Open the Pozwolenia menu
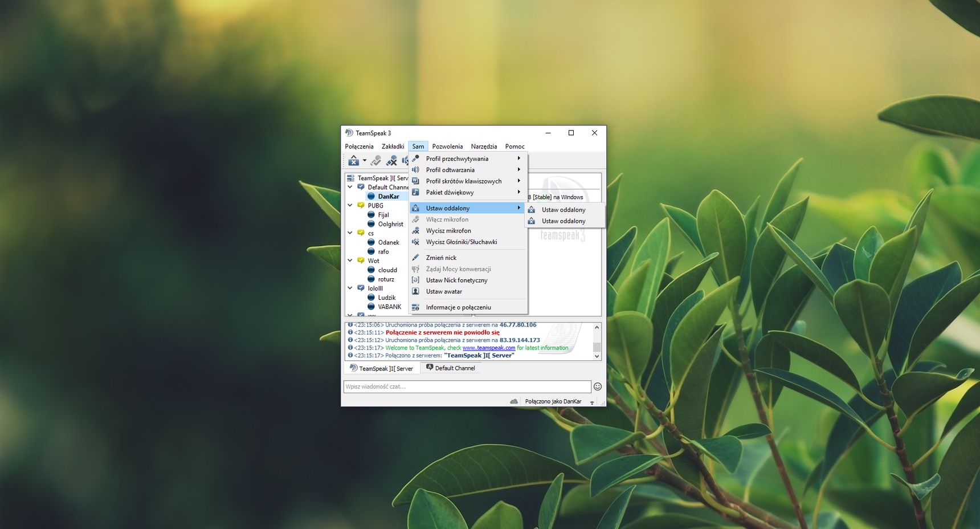This screenshot has height=529, width=980. coord(447,147)
